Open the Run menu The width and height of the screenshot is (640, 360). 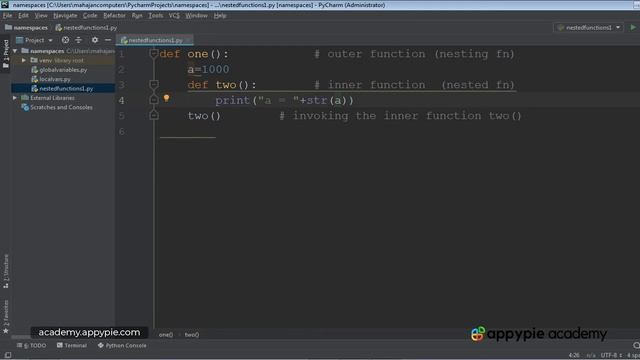click(x=137, y=16)
